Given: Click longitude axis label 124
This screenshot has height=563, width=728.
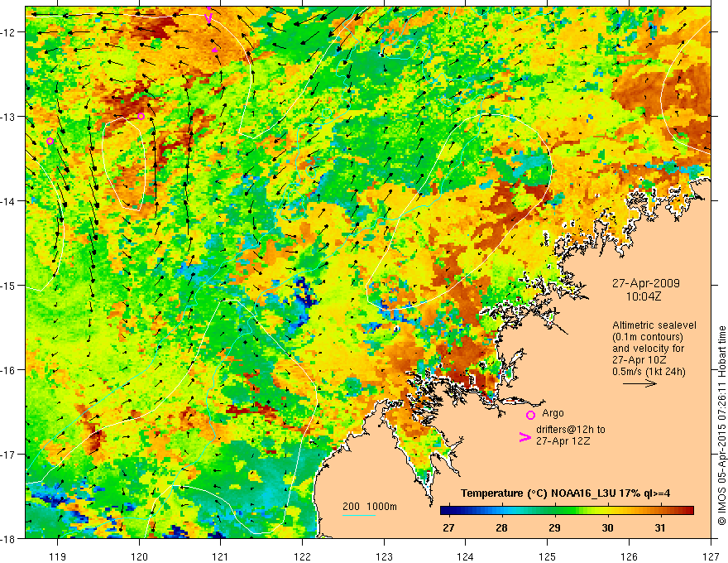Looking at the screenshot, I should (466, 556).
